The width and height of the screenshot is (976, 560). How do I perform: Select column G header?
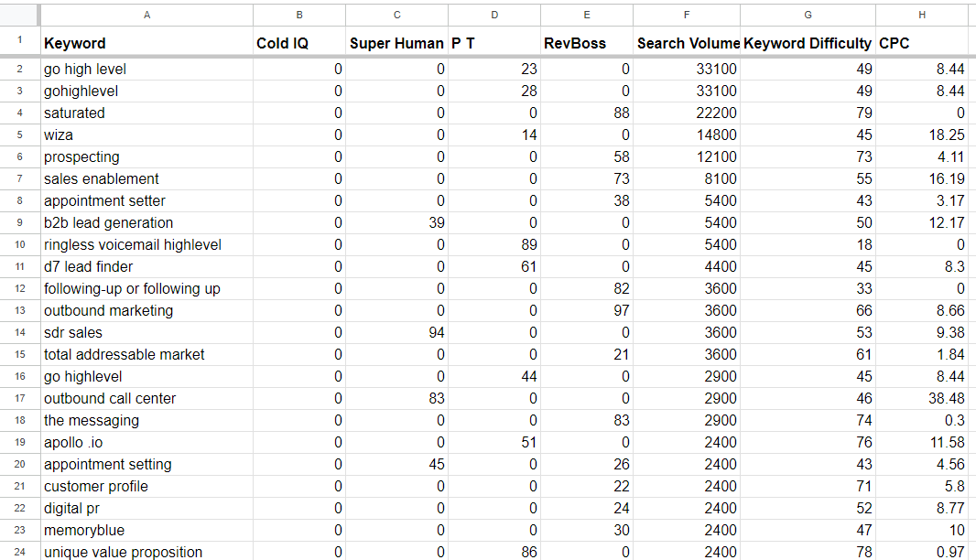pyautogui.click(x=808, y=15)
